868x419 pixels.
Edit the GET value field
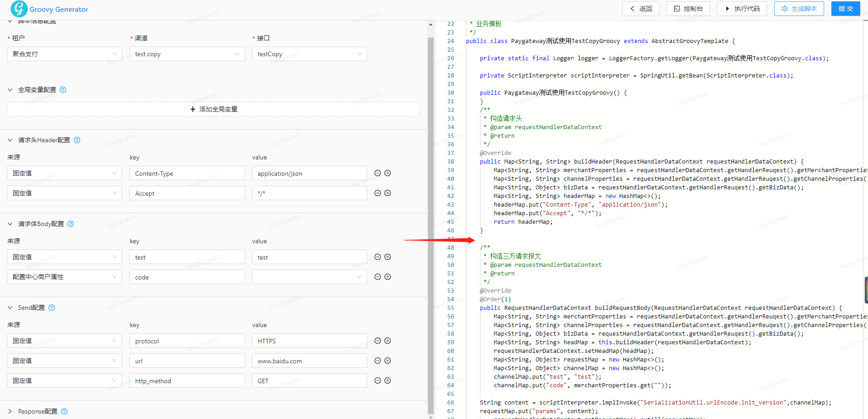(x=309, y=380)
